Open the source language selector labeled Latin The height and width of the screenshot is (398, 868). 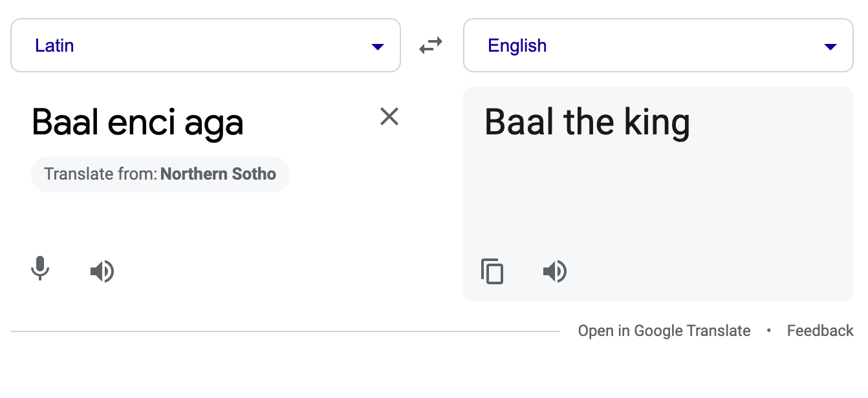(194, 45)
